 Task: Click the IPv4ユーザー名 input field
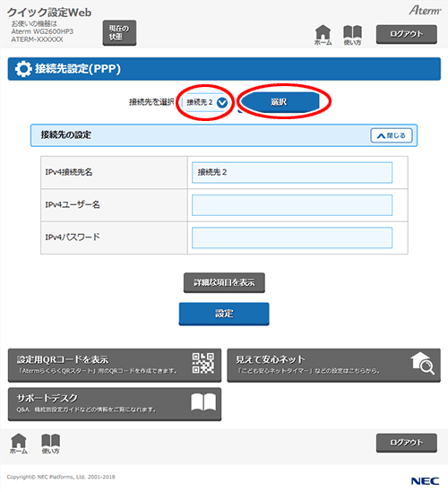pyautogui.click(x=292, y=205)
